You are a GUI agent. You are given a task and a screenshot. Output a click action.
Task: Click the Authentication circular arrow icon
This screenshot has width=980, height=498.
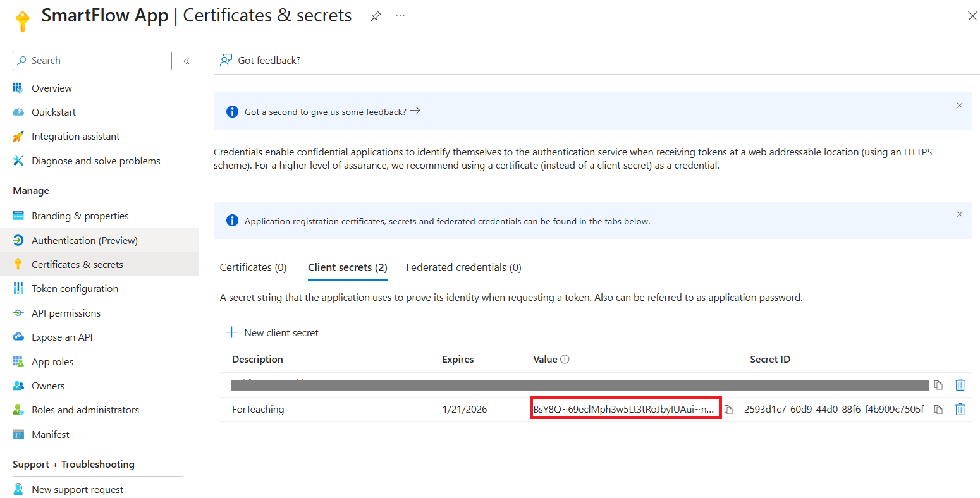[x=18, y=240]
